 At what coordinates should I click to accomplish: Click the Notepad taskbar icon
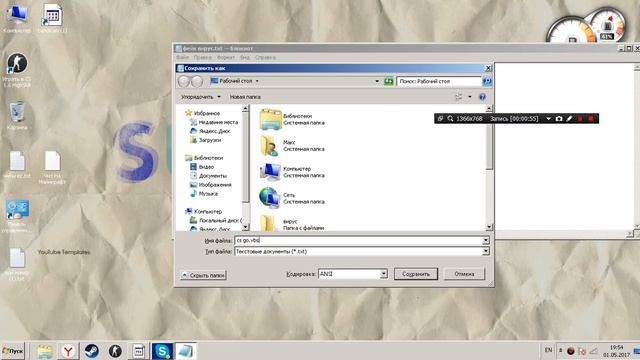[x=185, y=351]
